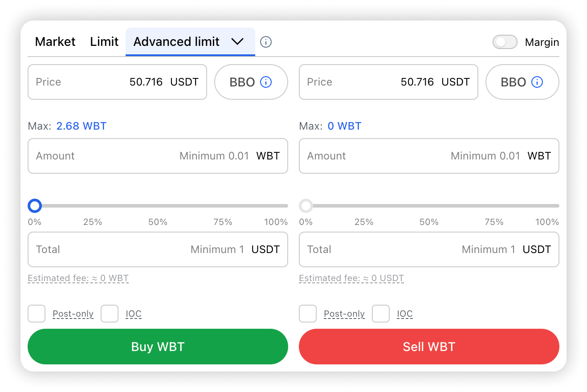Check the buy-side Post-only checkbox
This screenshot has width=587, height=392.
[x=37, y=314]
